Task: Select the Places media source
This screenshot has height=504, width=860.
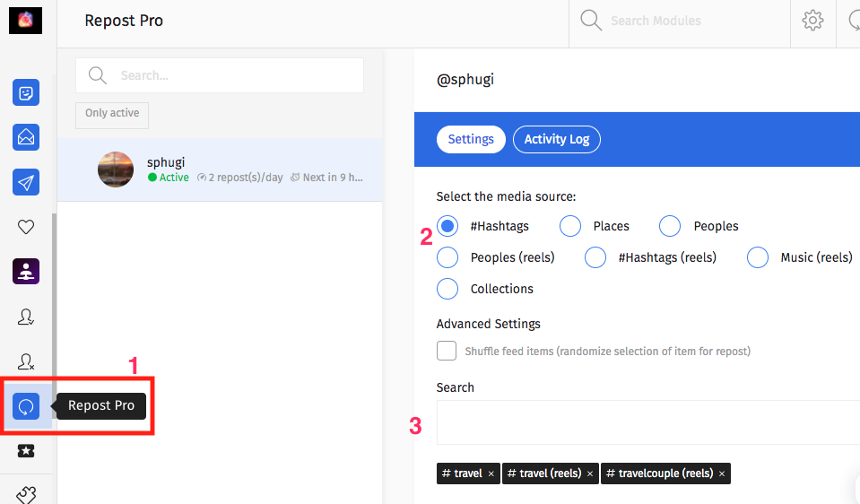Action: tap(570, 226)
